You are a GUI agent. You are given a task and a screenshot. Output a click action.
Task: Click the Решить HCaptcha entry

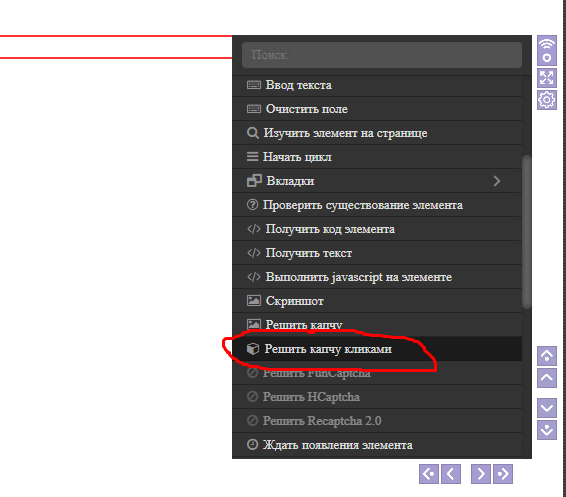click(x=377, y=397)
